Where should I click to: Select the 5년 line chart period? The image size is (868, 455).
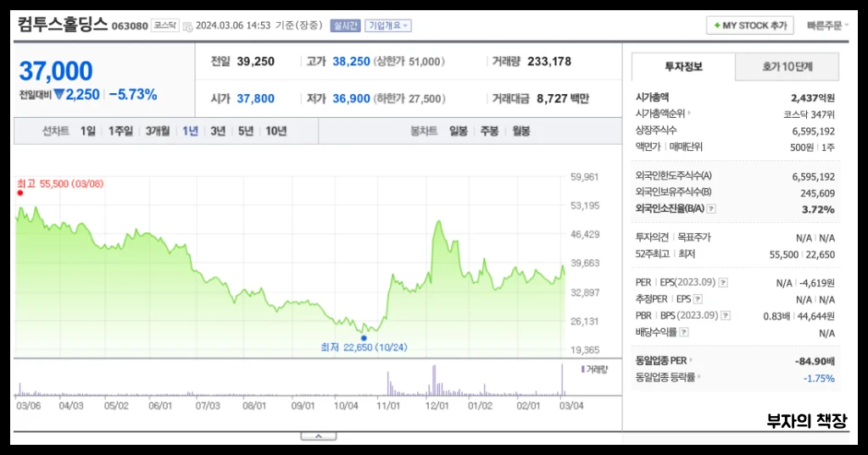(x=245, y=131)
